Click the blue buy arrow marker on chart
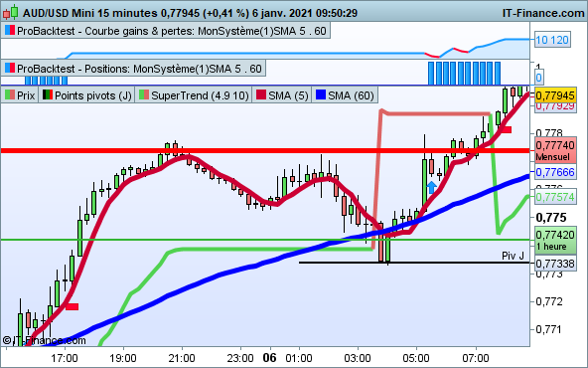Viewport: 588px width, 368px height. (x=432, y=187)
